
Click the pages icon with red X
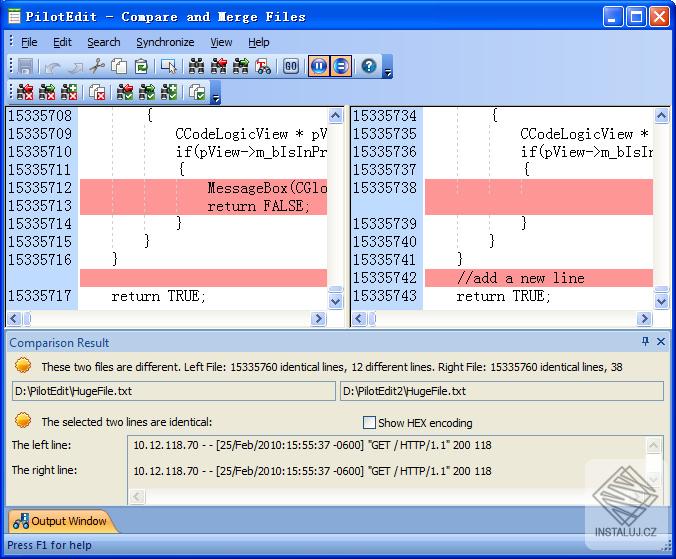click(x=97, y=92)
